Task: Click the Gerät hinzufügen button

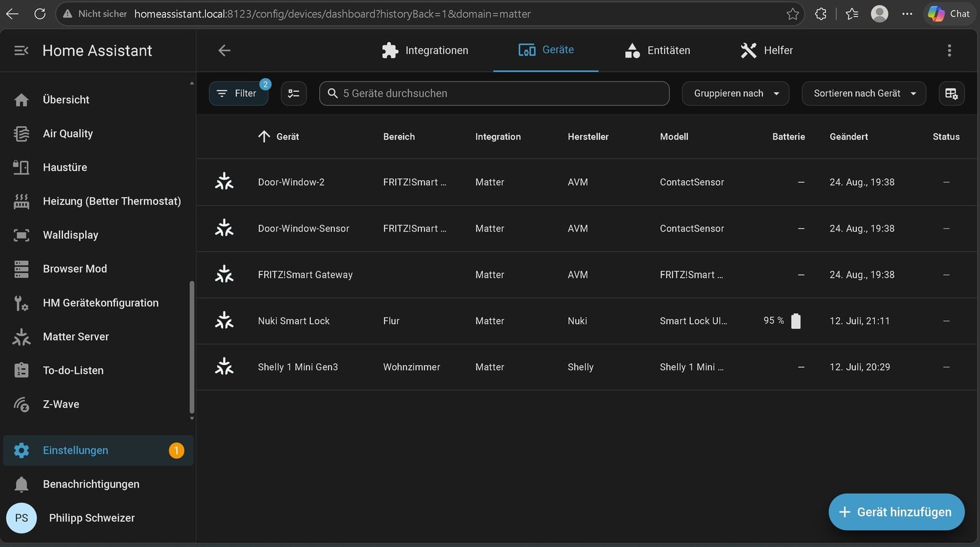Action: [x=896, y=512]
